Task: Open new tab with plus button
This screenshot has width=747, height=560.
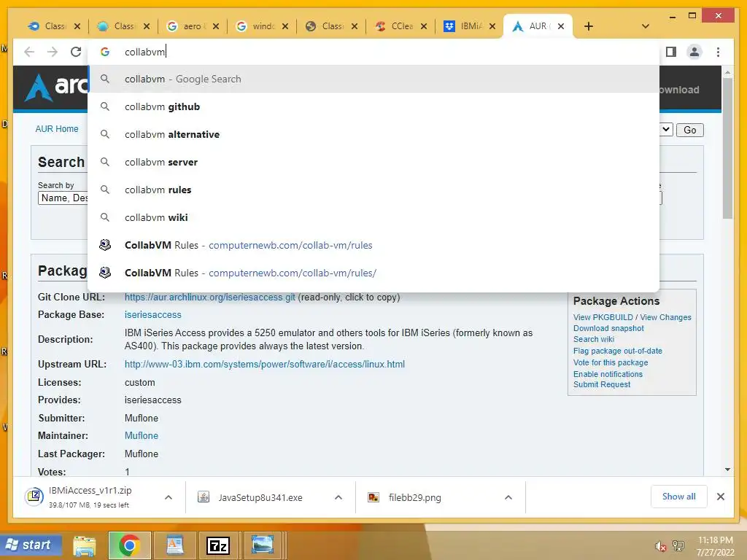Action: [589, 26]
